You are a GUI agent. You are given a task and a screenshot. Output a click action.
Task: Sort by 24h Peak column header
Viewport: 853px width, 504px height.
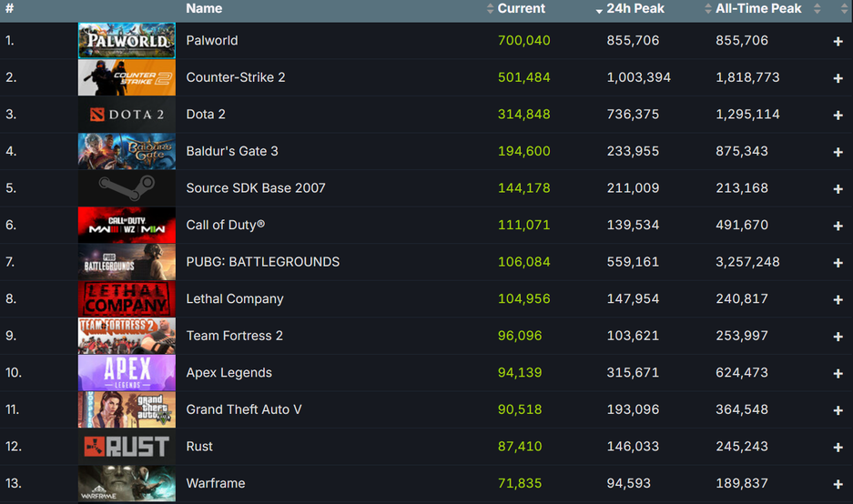tap(635, 9)
